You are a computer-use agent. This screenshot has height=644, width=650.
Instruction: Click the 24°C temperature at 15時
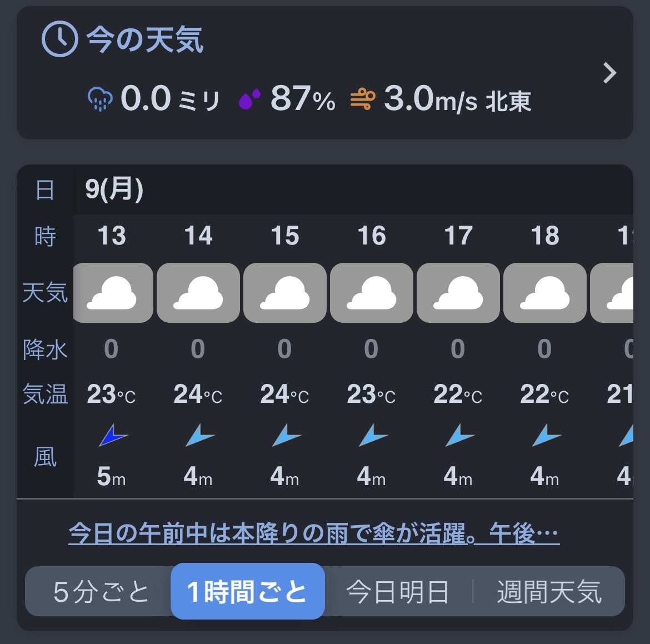point(284,394)
